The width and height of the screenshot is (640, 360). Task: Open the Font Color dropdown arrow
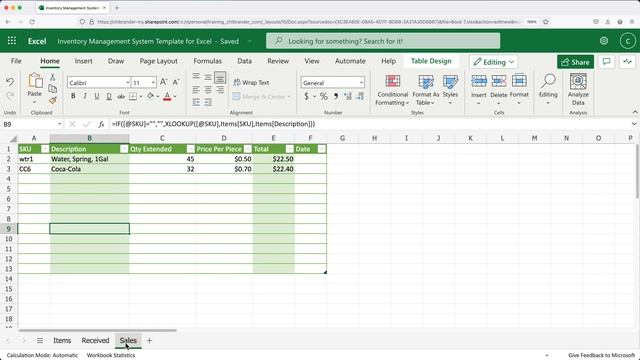tap(175, 97)
